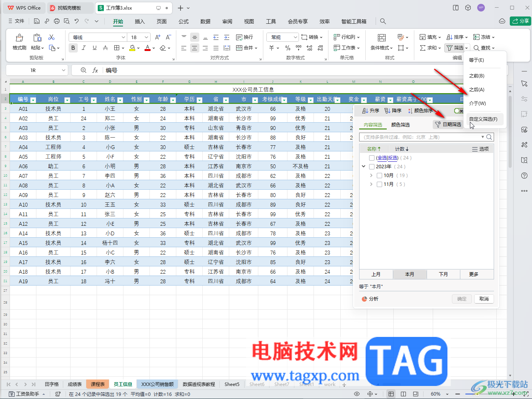Click the selection arrow icon in sidebar
This screenshot has height=399, width=532.
[524, 84]
